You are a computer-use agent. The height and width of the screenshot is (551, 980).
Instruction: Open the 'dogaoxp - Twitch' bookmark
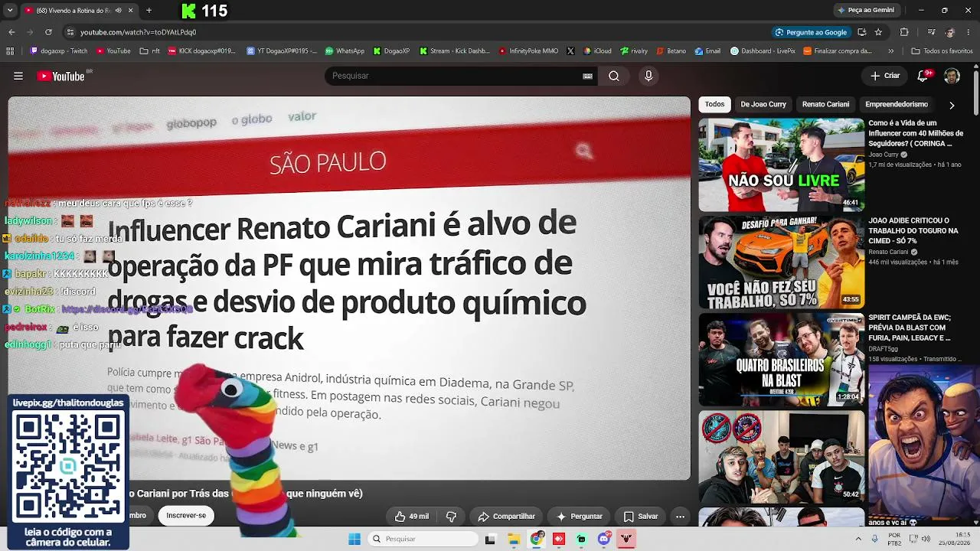click(59, 51)
